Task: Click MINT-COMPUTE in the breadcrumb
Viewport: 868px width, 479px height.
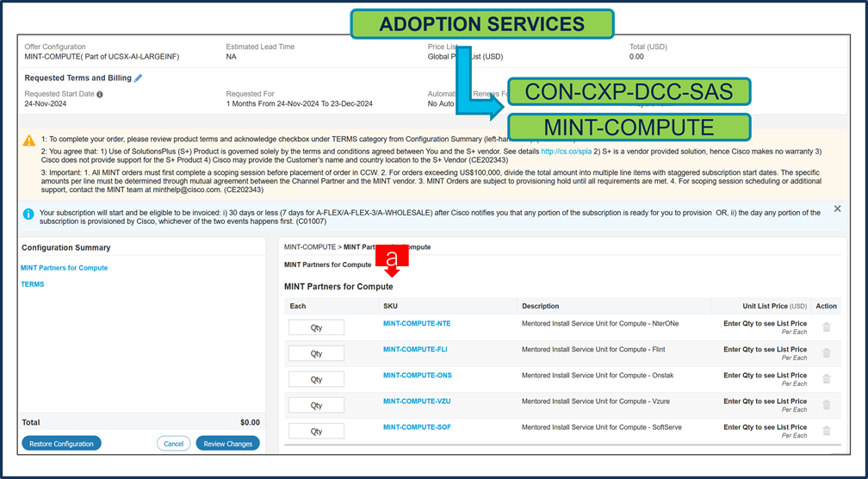Action: (x=309, y=247)
